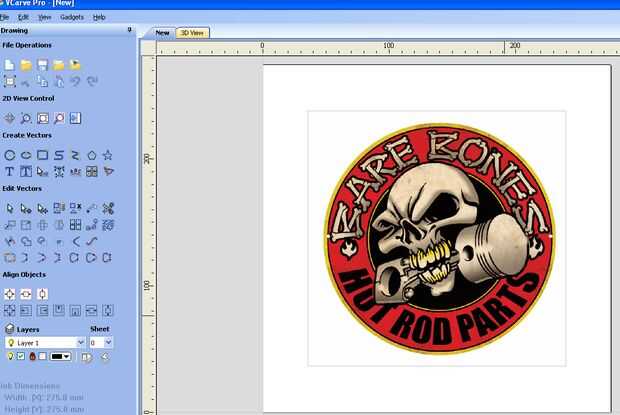
Task: Select the text within box tool
Action: (x=26, y=172)
